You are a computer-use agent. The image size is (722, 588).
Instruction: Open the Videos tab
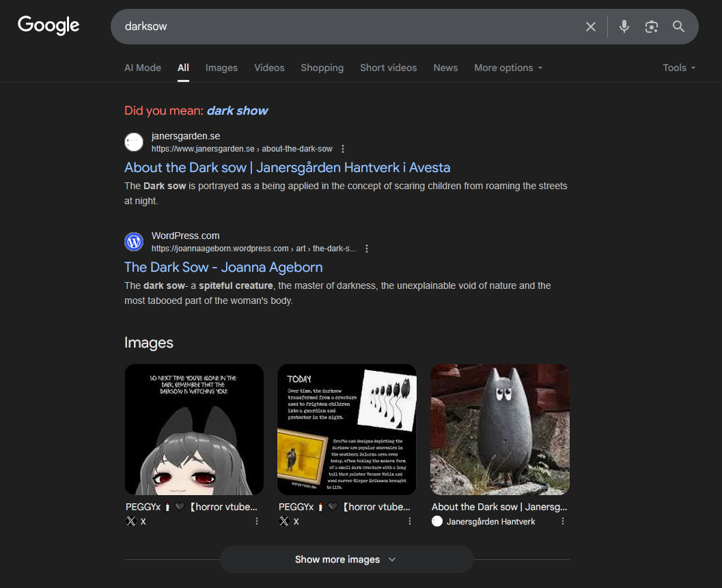269,68
